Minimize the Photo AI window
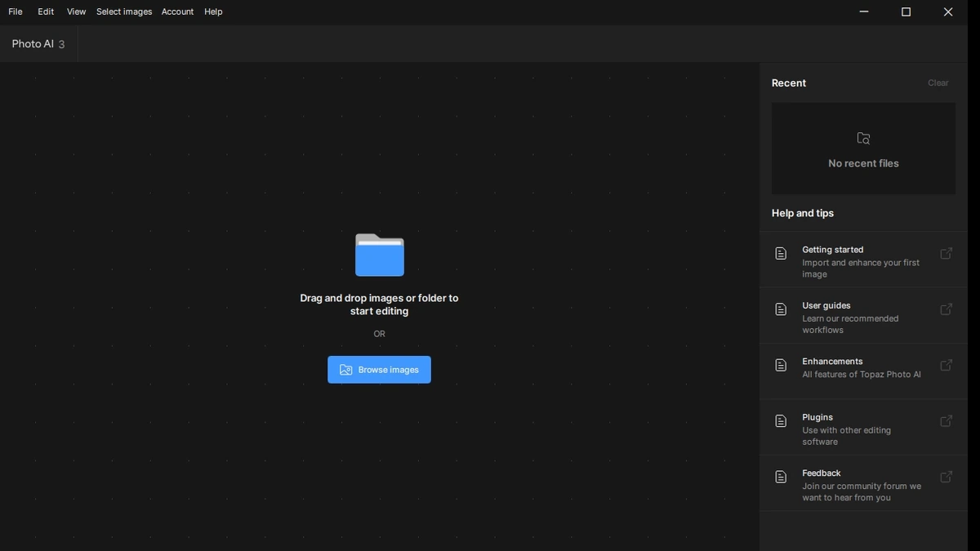Screen dimensions: 980x551 (864, 11)
